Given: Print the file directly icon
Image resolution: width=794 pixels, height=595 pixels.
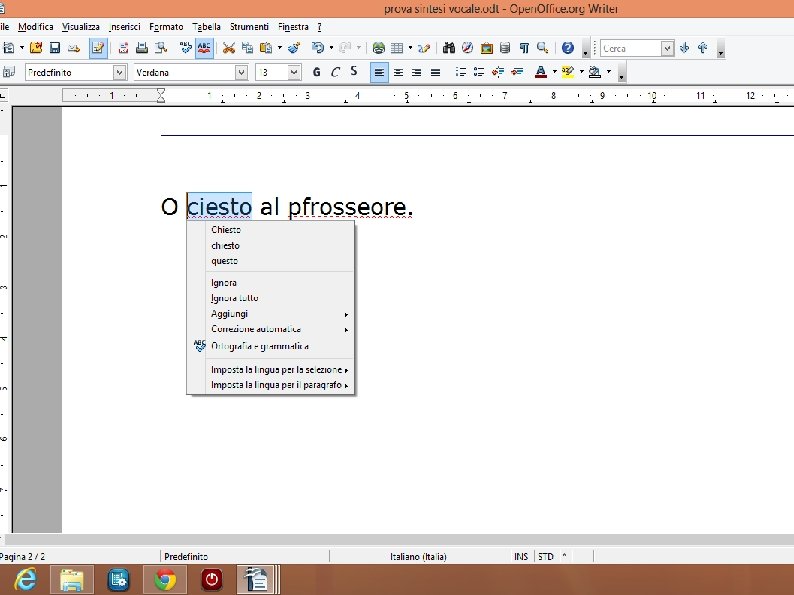Looking at the screenshot, I should (142, 48).
